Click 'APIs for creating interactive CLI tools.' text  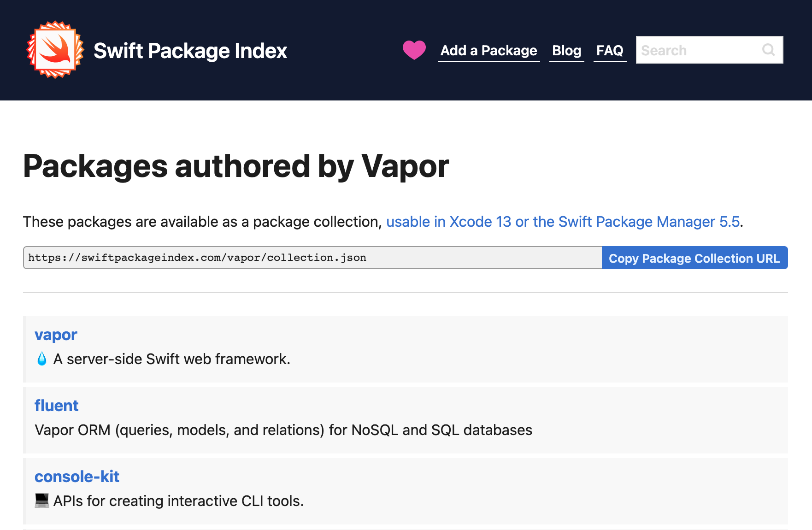click(178, 501)
